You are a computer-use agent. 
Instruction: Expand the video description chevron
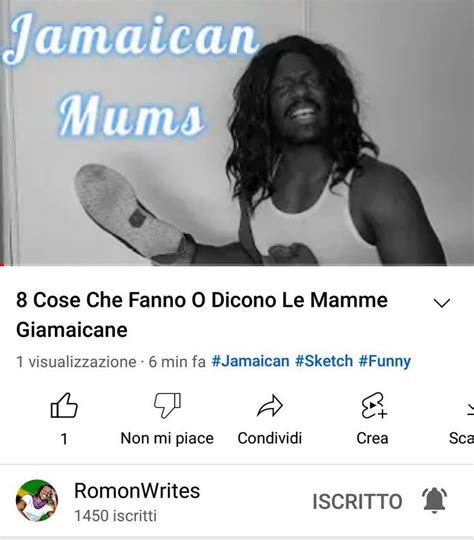[442, 303]
